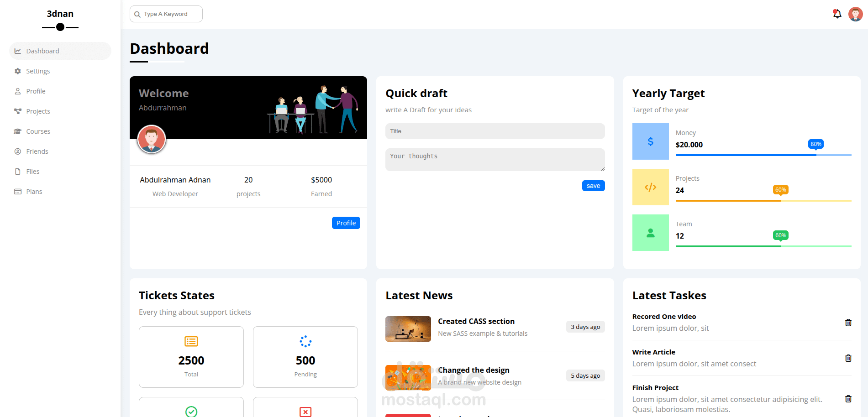
Task: Click the spinner icon above 500 Pending
Action: 305,341
